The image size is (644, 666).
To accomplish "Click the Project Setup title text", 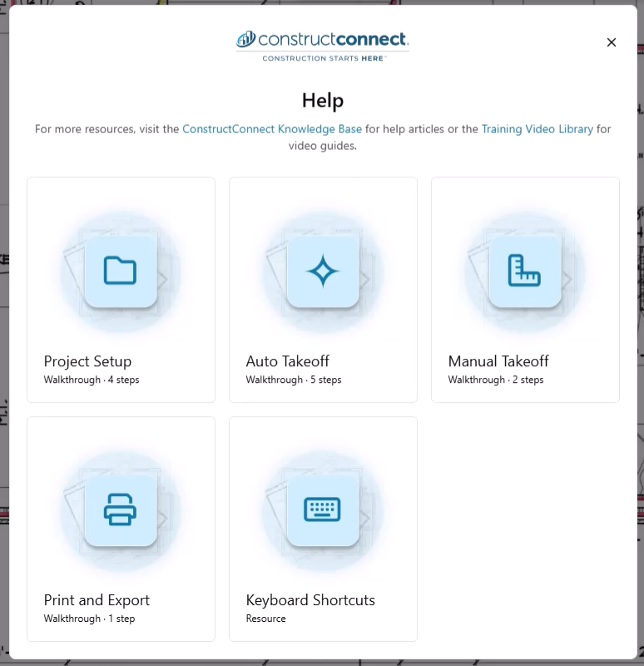I will (87, 361).
